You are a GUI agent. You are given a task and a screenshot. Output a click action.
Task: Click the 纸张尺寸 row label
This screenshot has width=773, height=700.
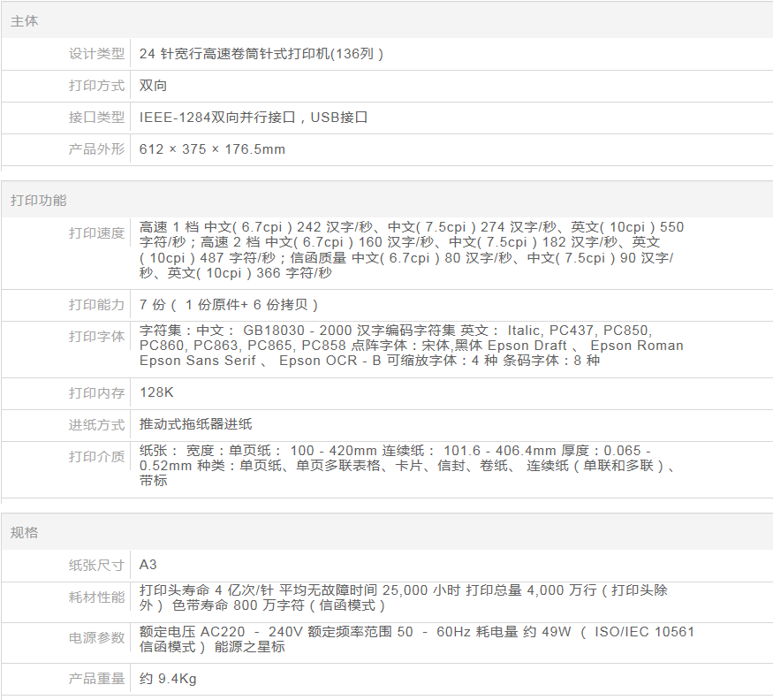(x=97, y=565)
